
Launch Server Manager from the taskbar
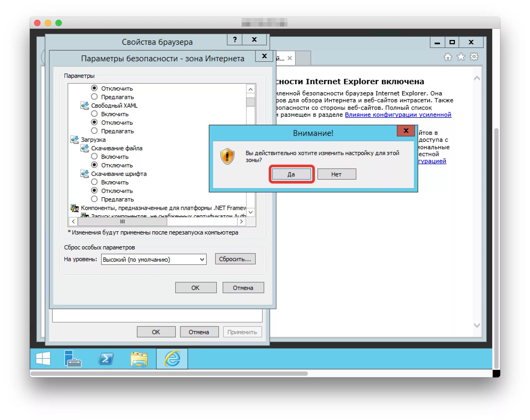click(x=72, y=359)
